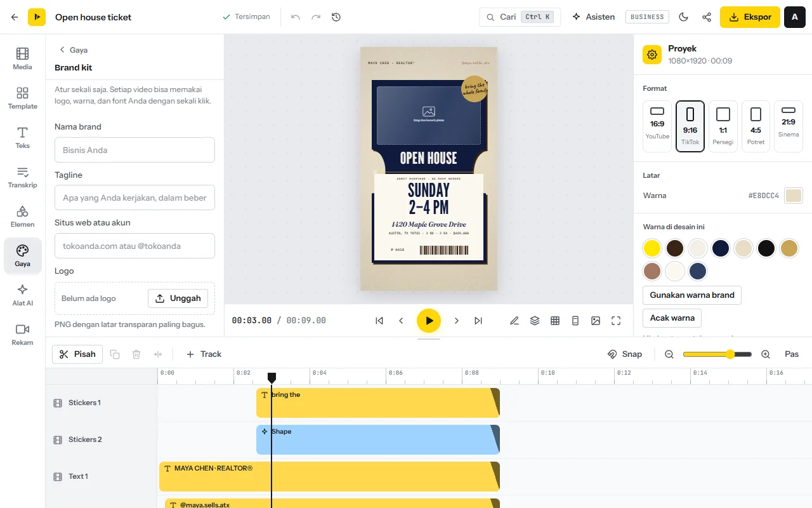Open the Latar background color swatch
Image resolution: width=812 pixels, height=508 pixels.
[x=794, y=196]
